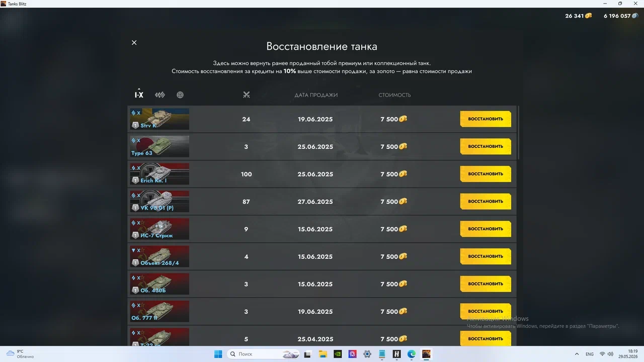Image resolution: width=644 pixels, height=362 pixels.
Task: Sort by battles count crossed-swords icon
Action: [246, 95]
